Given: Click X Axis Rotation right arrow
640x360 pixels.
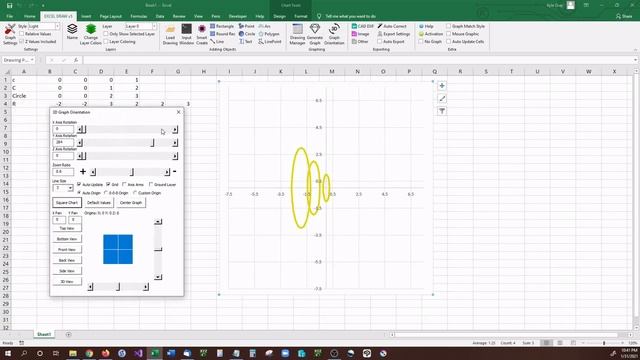Looking at the screenshot, I should point(175,130).
